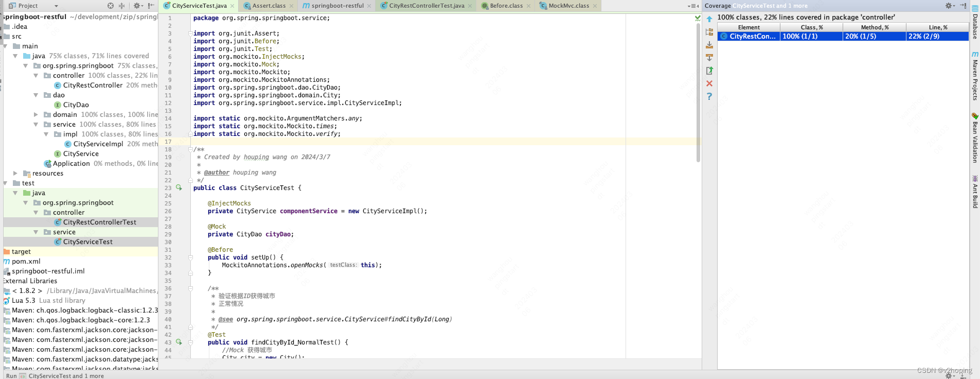
Task: Collapse the controller package under main
Action: [x=36, y=76]
